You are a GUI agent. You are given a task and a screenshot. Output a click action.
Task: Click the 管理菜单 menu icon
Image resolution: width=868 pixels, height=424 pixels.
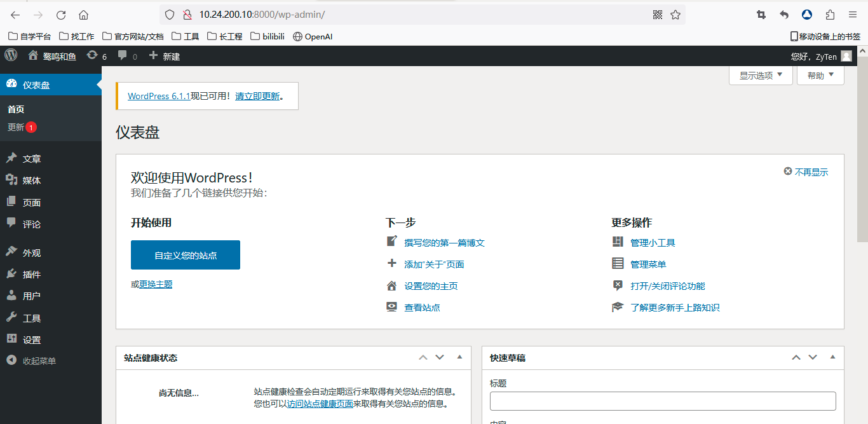click(x=618, y=264)
